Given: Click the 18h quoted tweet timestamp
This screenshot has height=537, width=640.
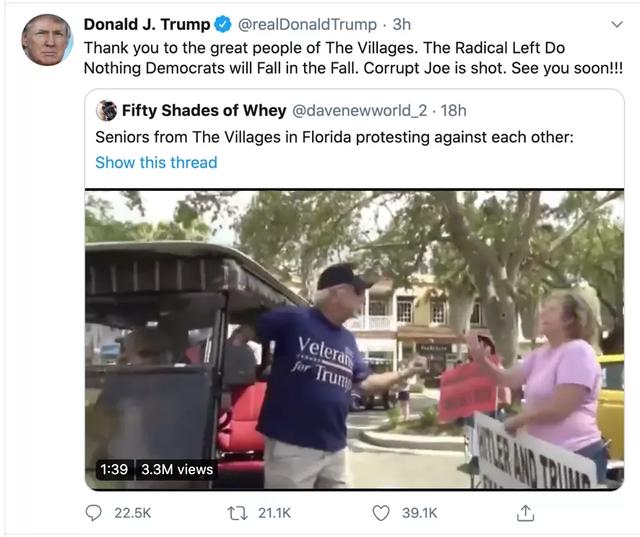Looking at the screenshot, I should [x=453, y=110].
